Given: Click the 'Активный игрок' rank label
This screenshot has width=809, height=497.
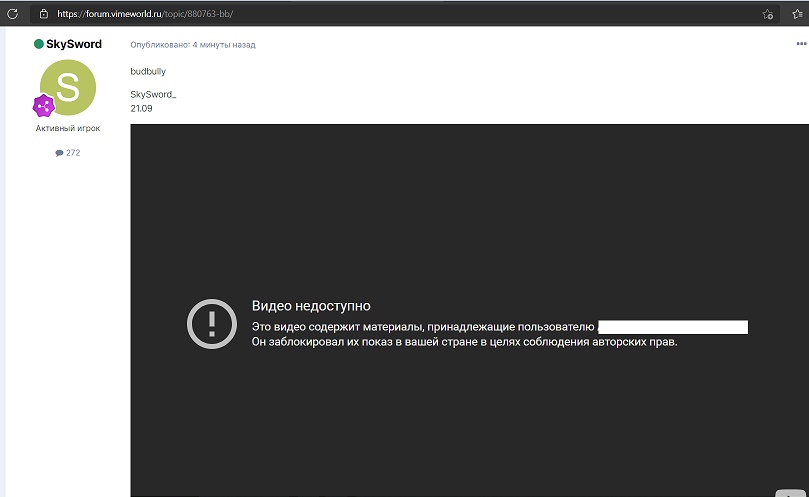Looking at the screenshot, I should tap(67, 128).
